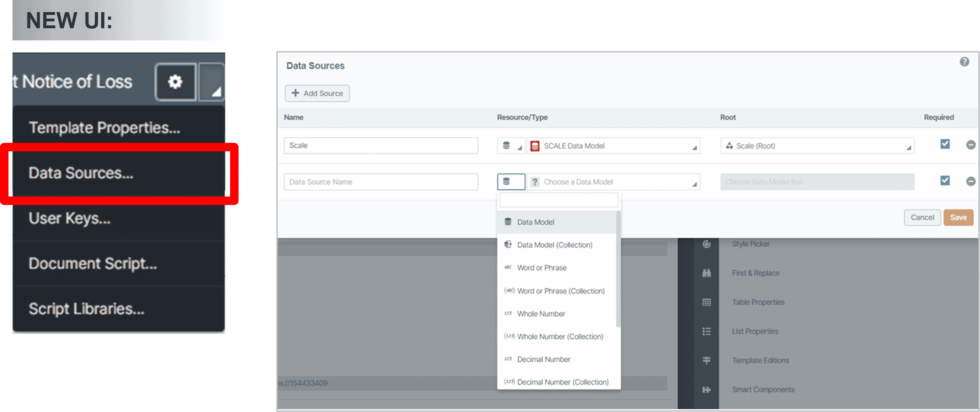
Task: Click the Template Editions signpost icon
Action: pos(706,360)
